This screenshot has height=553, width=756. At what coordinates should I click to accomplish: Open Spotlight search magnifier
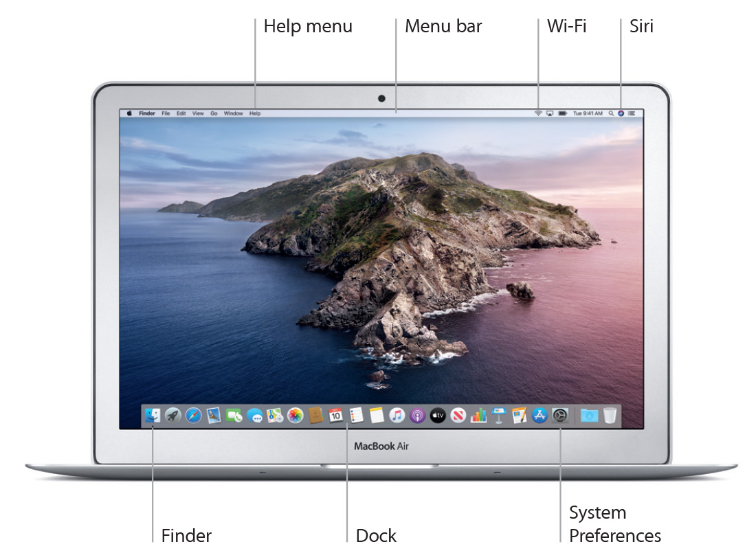610,113
